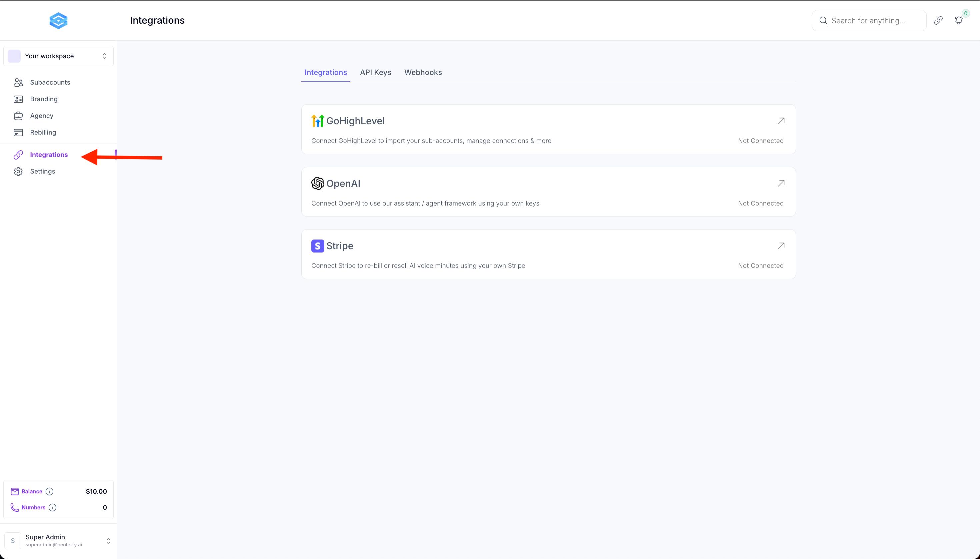Open Rebilling from the sidebar
The height and width of the screenshot is (559, 980).
point(43,133)
